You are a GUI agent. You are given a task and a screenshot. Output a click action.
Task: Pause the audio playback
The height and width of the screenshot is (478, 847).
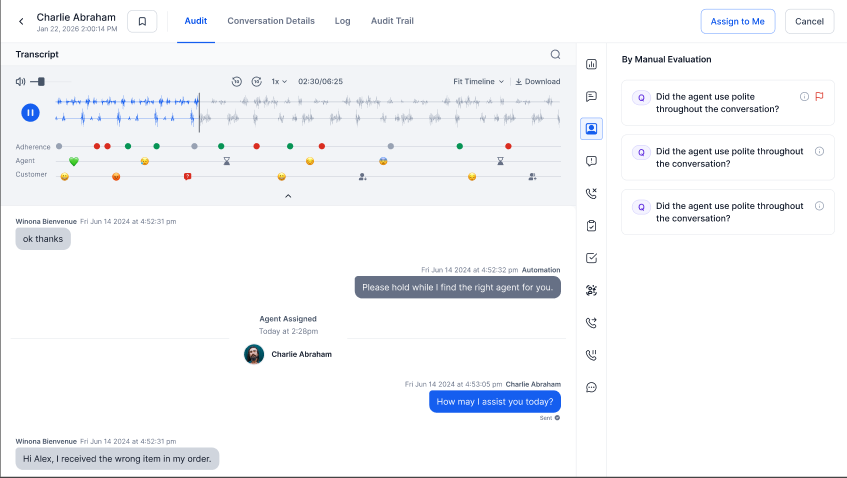31,112
